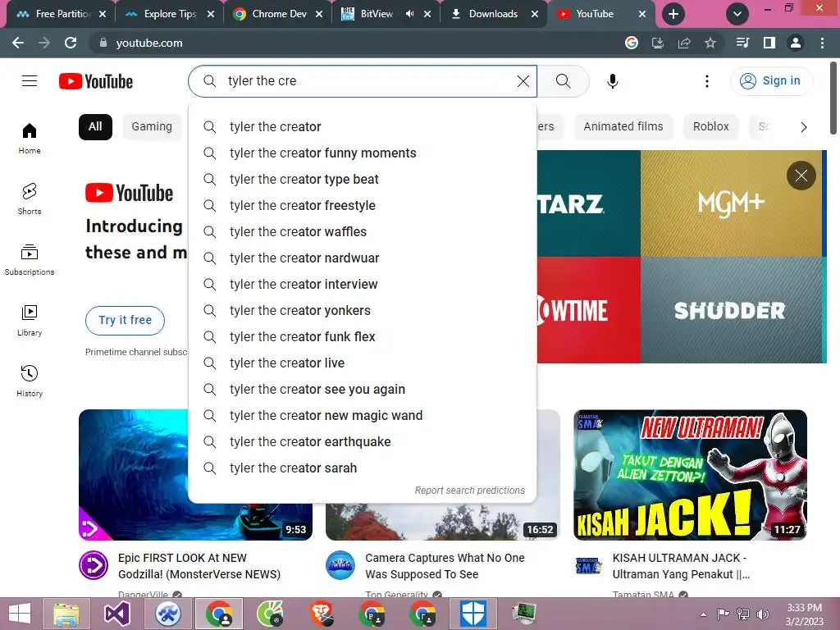Image resolution: width=840 pixels, height=630 pixels.
Task: Choose suggestion tyler the creator earthquake
Action: pos(362,442)
